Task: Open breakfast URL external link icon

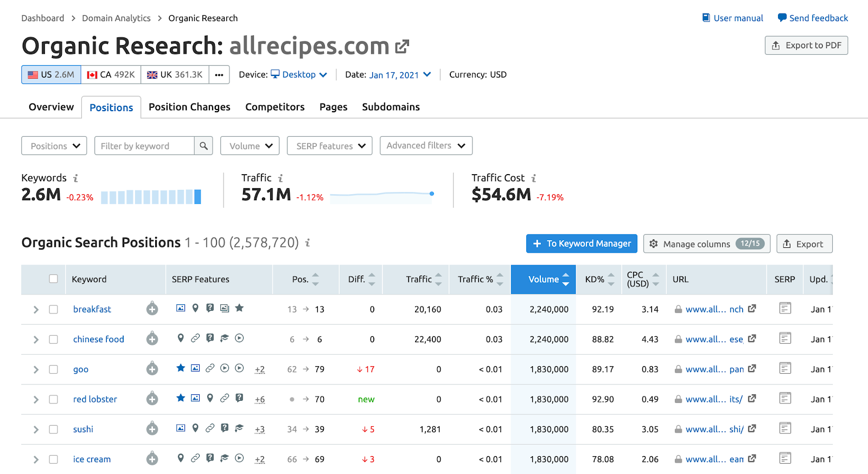Action: point(752,309)
